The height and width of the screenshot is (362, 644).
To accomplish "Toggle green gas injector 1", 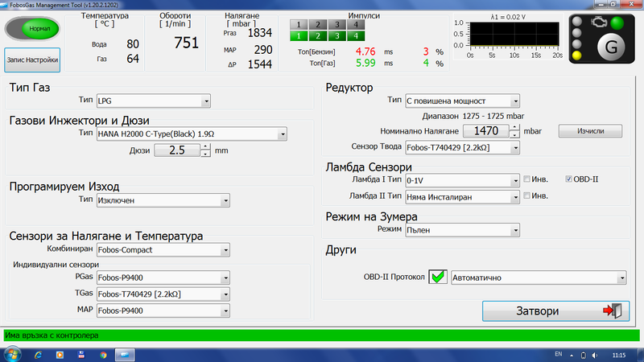I will [299, 35].
